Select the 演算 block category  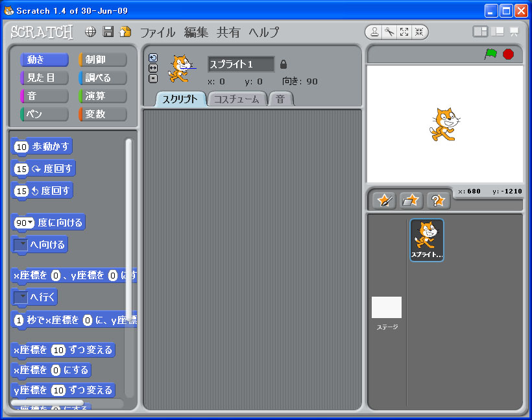(103, 95)
